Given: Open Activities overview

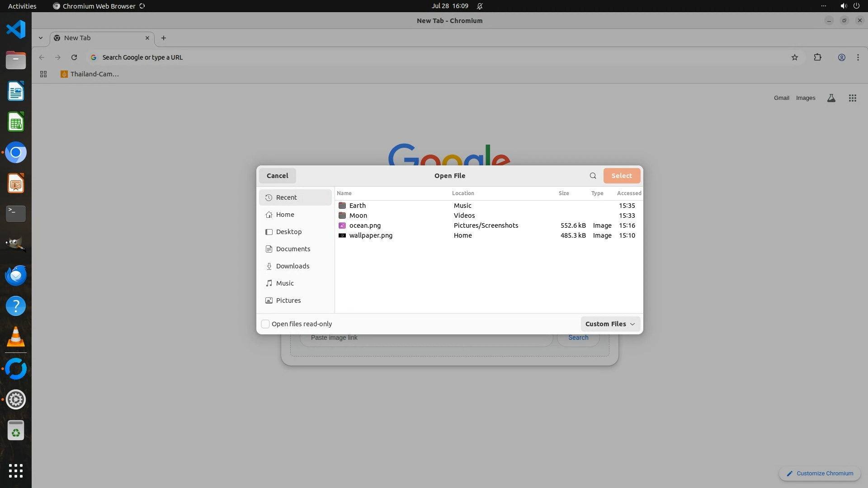Looking at the screenshot, I should tap(22, 6).
